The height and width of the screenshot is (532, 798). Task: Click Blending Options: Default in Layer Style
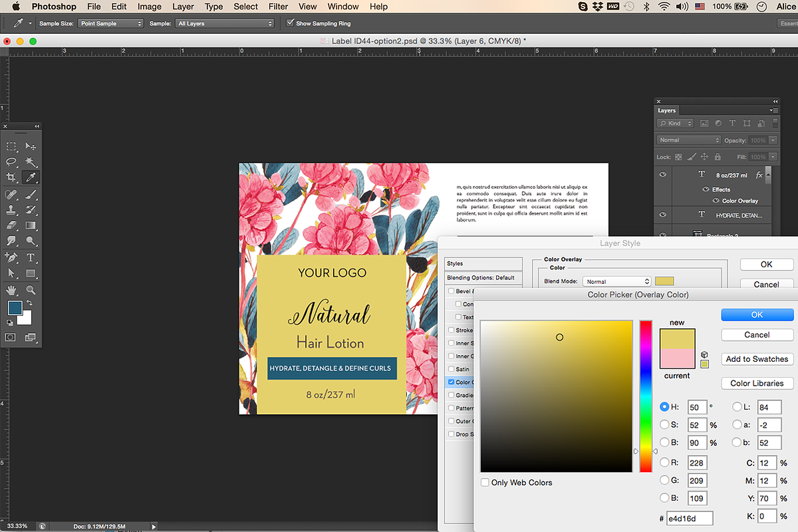pos(483,277)
